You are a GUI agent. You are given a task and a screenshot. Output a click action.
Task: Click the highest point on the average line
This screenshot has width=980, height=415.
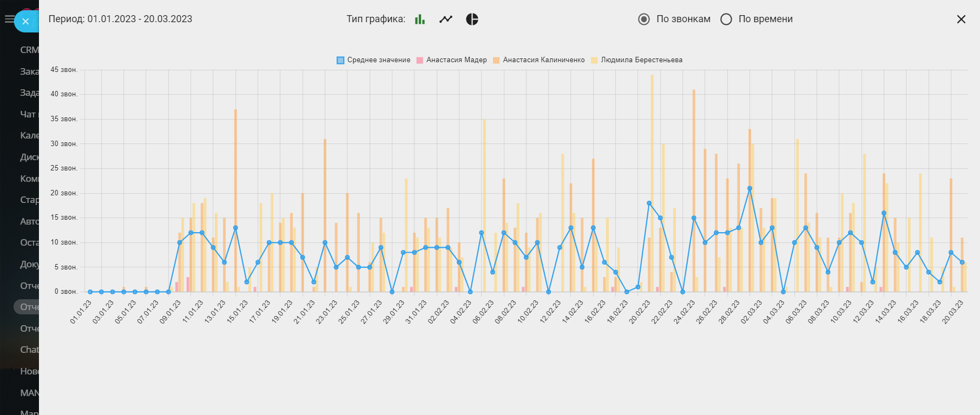click(x=749, y=188)
